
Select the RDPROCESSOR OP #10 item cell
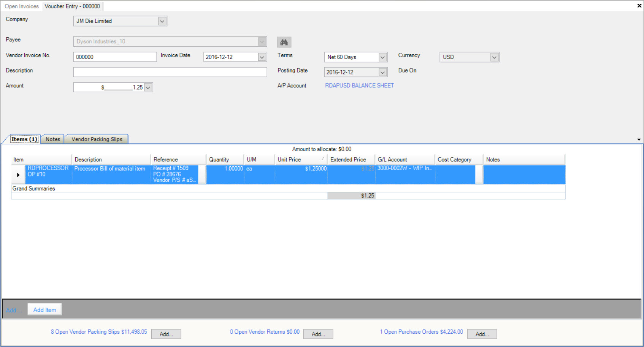tap(48, 175)
